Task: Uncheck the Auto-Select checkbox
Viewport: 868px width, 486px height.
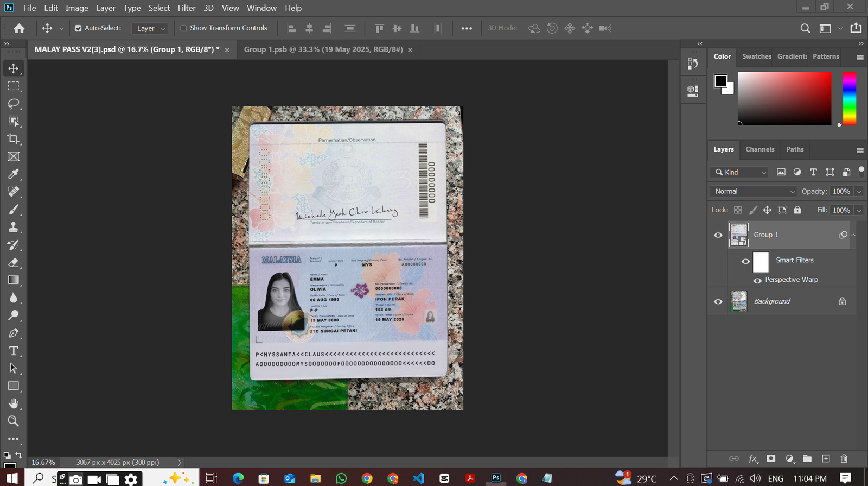Action: click(x=78, y=28)
